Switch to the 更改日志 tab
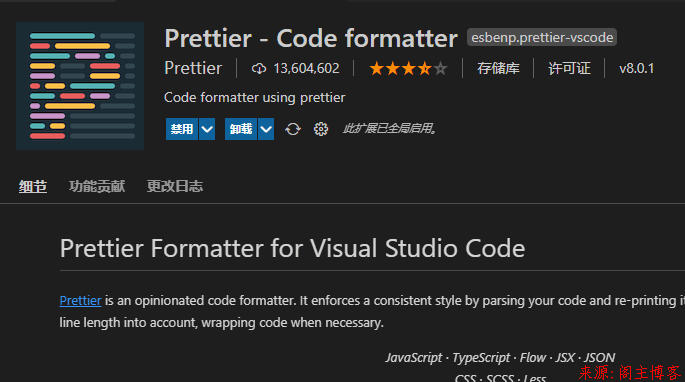685x382 pixels. pos(175,186)
